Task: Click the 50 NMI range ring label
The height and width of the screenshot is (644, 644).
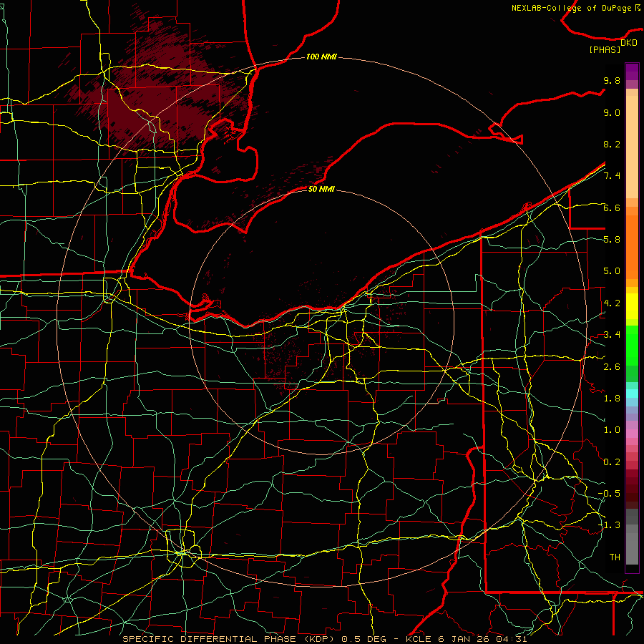Action: tap(321, 189)
